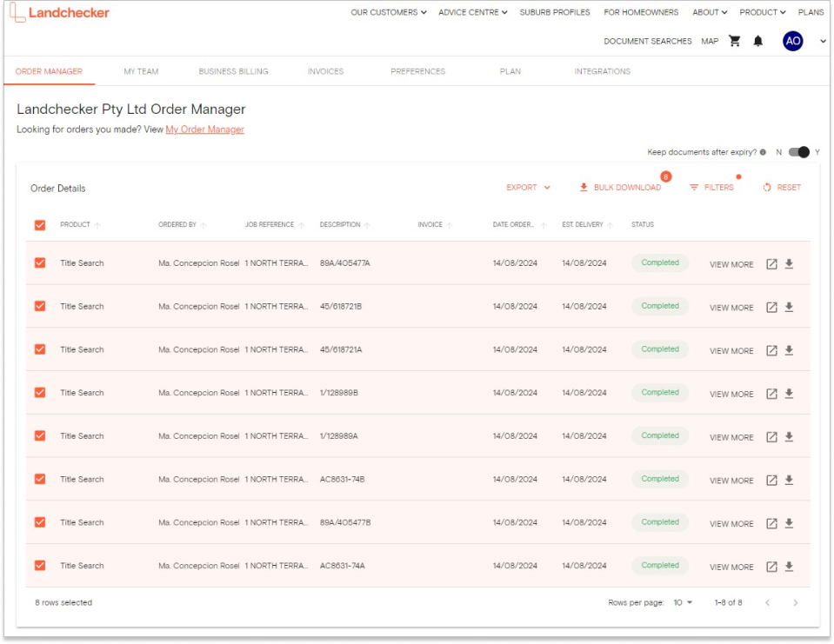Open in new window for 45/618721B order
Image resolution: width=834 pixels, height=644 pixels.
pos(771,307)
